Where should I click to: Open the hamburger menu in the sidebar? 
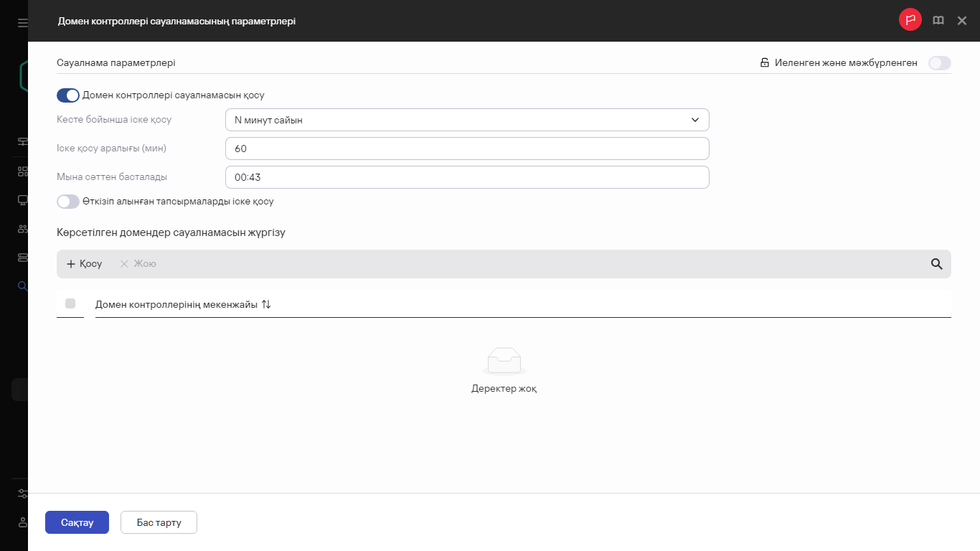point(23,23)
